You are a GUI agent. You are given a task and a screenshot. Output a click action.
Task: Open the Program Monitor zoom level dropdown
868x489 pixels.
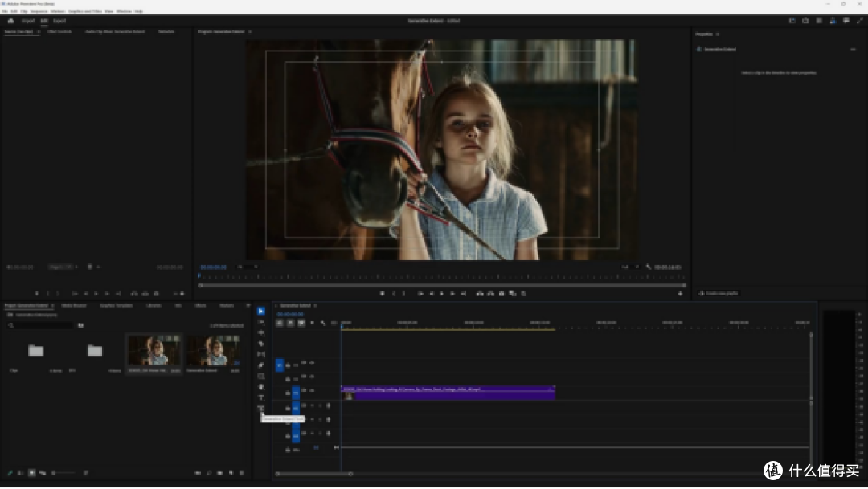click(x=248, y=267)
